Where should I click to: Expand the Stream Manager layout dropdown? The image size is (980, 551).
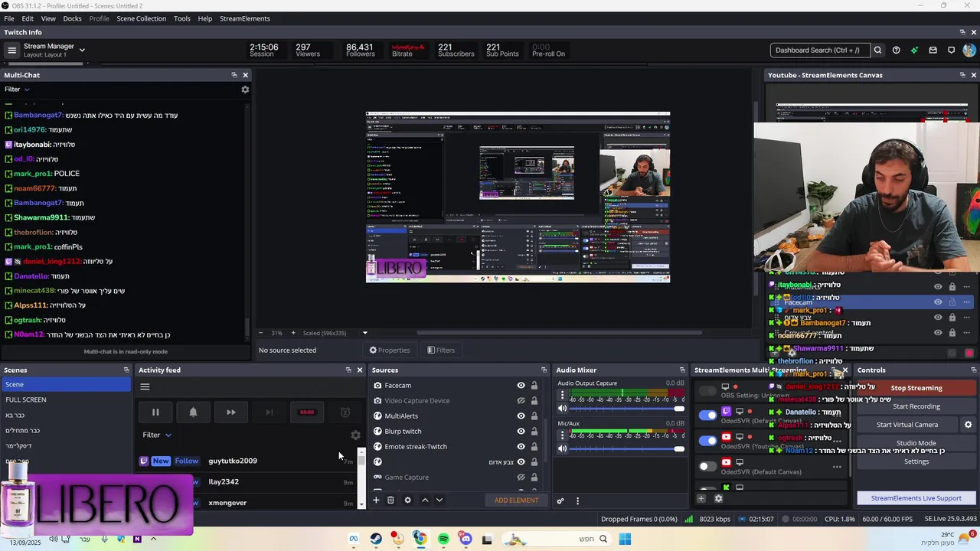pyautogui.click(x=82, y=51)
